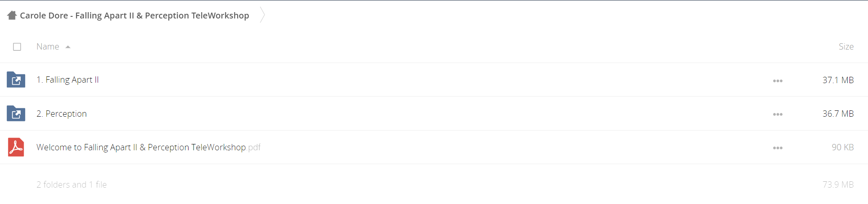Image resolution: width=868 pixels, height=204 pixels.
Task: Open more actions for 2. Perception
Action: point(778,114)
